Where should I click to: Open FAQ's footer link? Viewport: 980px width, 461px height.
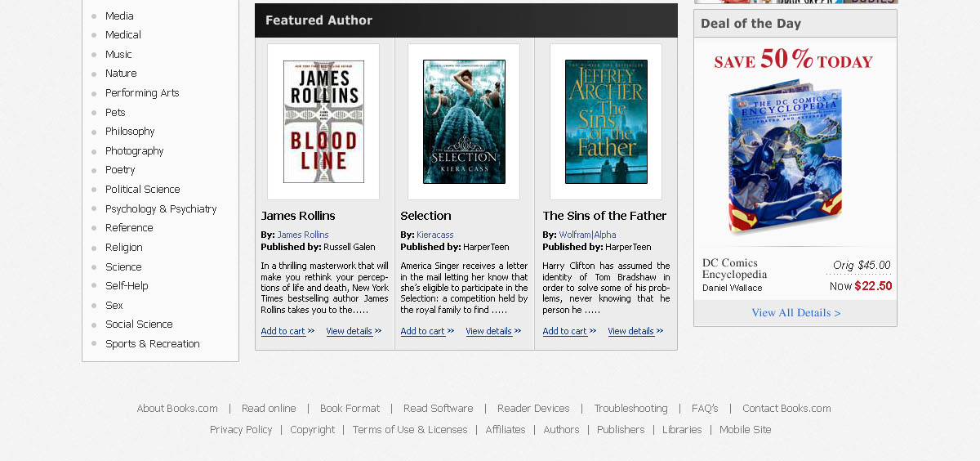tap(705, 409)
